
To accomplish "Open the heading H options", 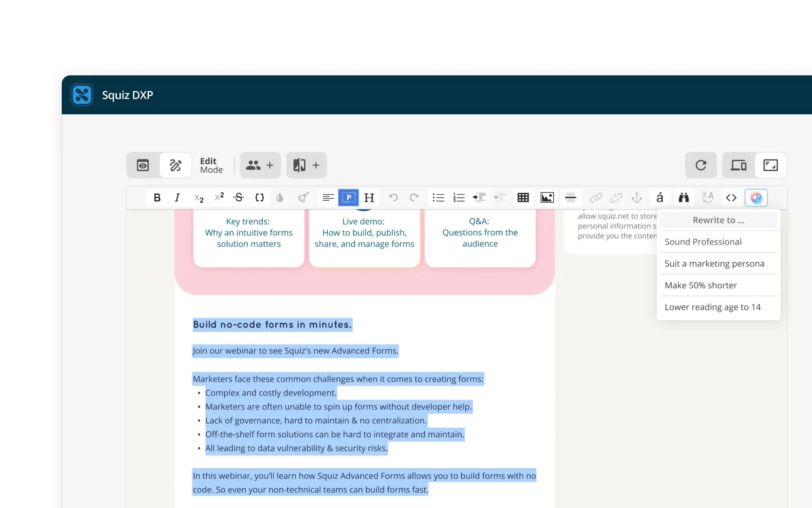I will 369,198.
